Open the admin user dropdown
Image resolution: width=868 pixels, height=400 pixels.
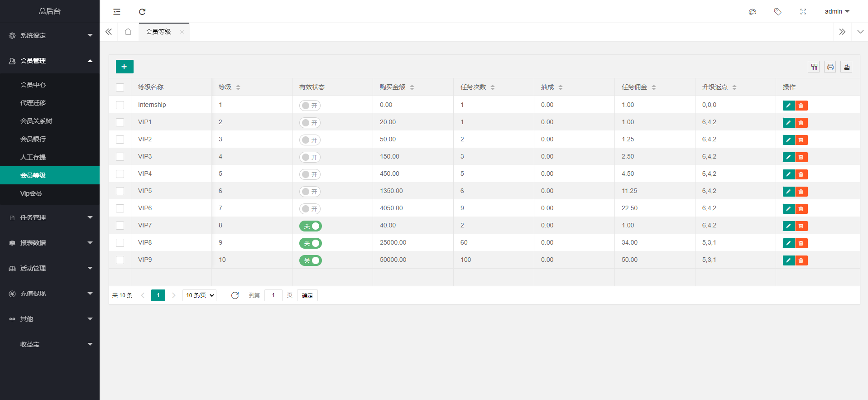tap(837, 11)
